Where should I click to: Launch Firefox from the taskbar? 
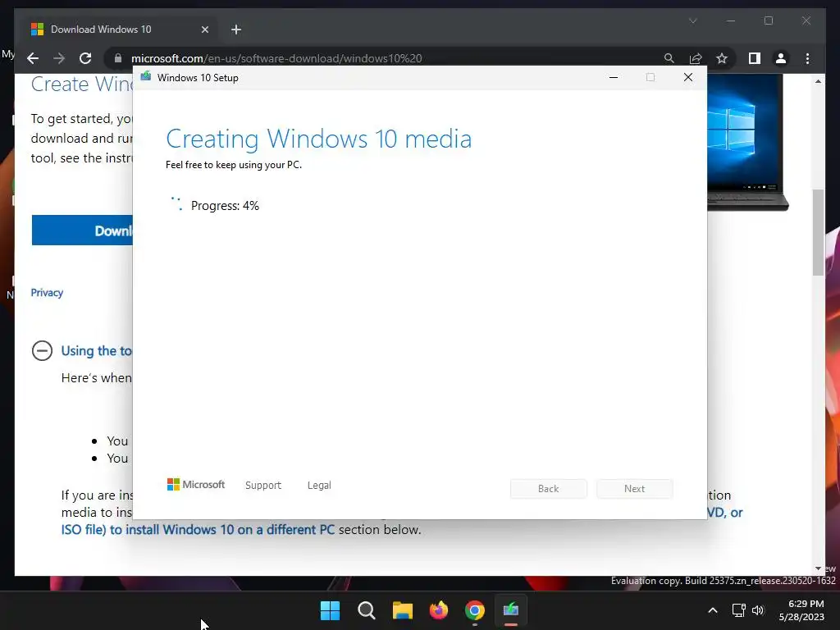[439, 610]
